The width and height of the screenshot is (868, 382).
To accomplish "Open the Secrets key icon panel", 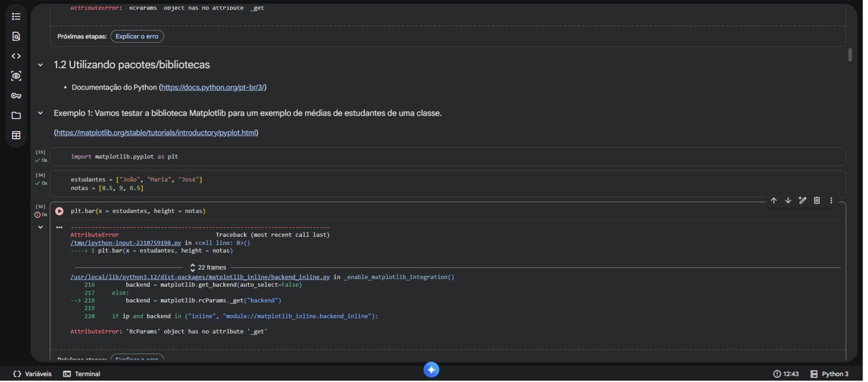I will (x=16, y=96).
